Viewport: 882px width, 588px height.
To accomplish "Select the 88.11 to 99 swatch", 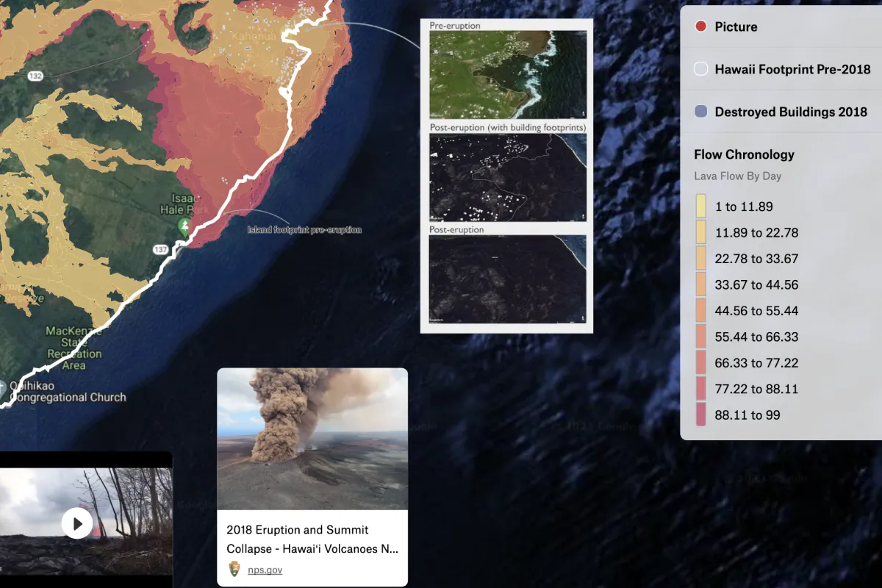I will (700, 415).
